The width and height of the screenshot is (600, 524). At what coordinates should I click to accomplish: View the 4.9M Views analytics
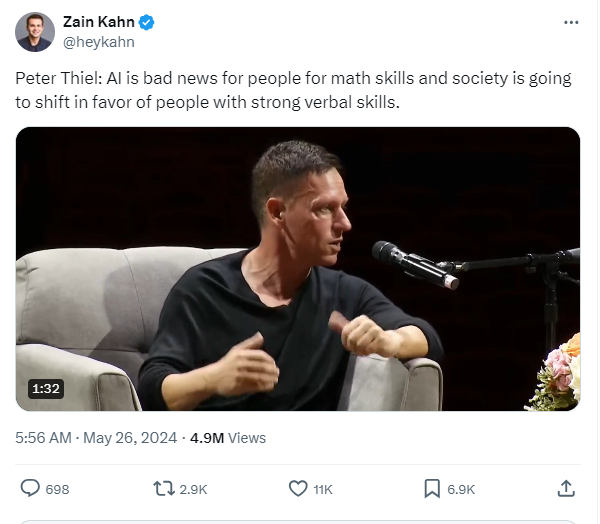pos(228,438)
